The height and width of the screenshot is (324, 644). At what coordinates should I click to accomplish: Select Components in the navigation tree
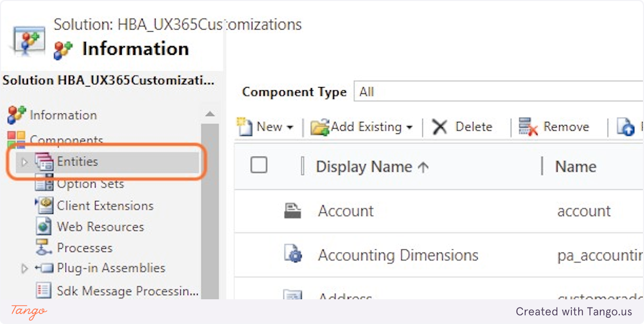[x=67, y=140]
